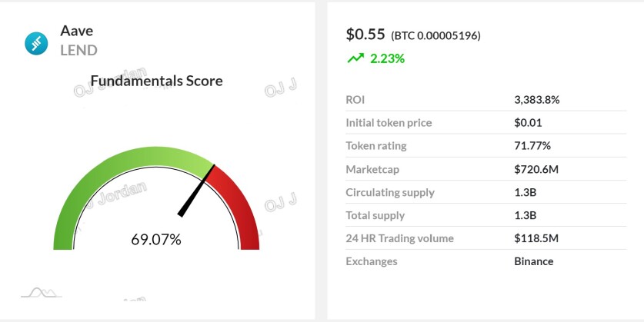Click the 2.23% change percentage
The height and width of the screenshot is (322, 644).
point(387,58)
